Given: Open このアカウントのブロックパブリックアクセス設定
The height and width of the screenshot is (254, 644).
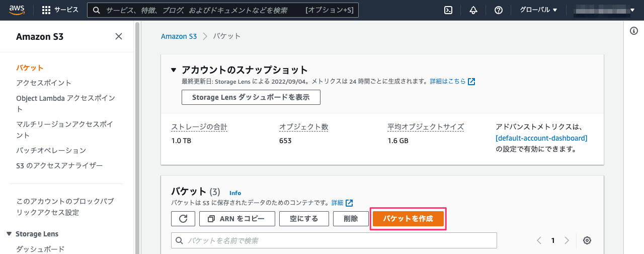Looking at the screenshot, I should pos(65,207).
